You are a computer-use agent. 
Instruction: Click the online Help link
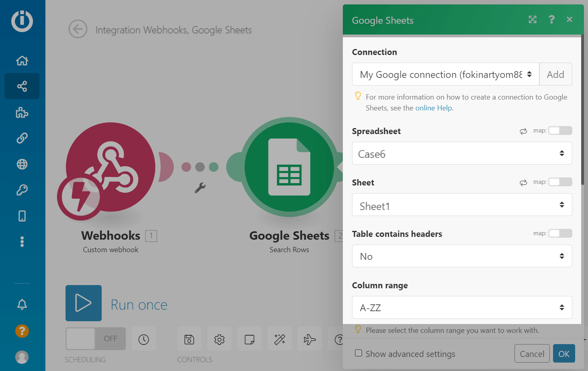(433, 108)
